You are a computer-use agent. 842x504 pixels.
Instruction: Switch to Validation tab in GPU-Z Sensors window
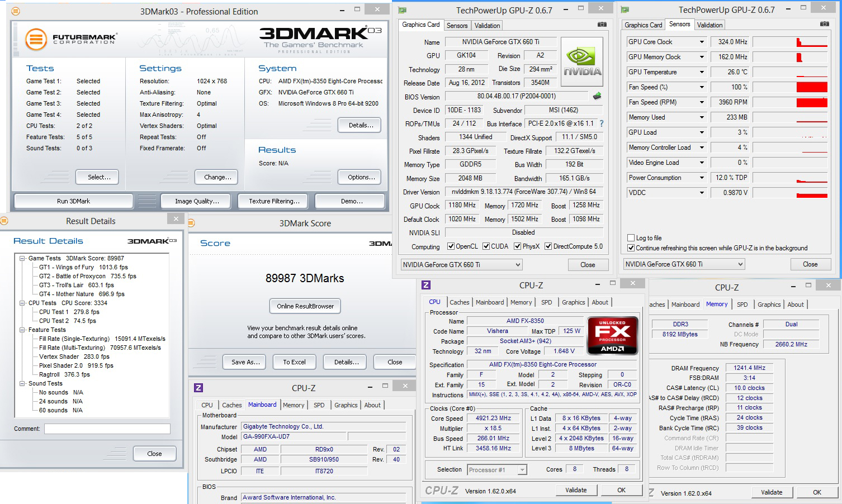coord(709,25)
